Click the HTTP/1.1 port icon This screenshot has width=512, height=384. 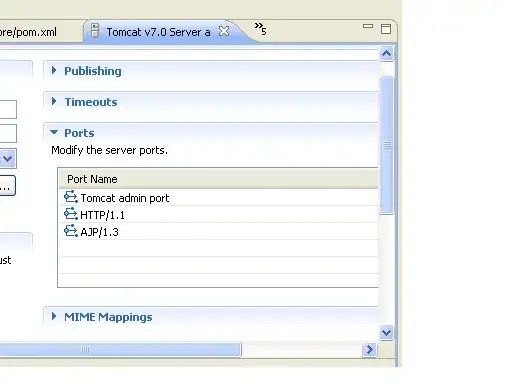pos(71,214)
